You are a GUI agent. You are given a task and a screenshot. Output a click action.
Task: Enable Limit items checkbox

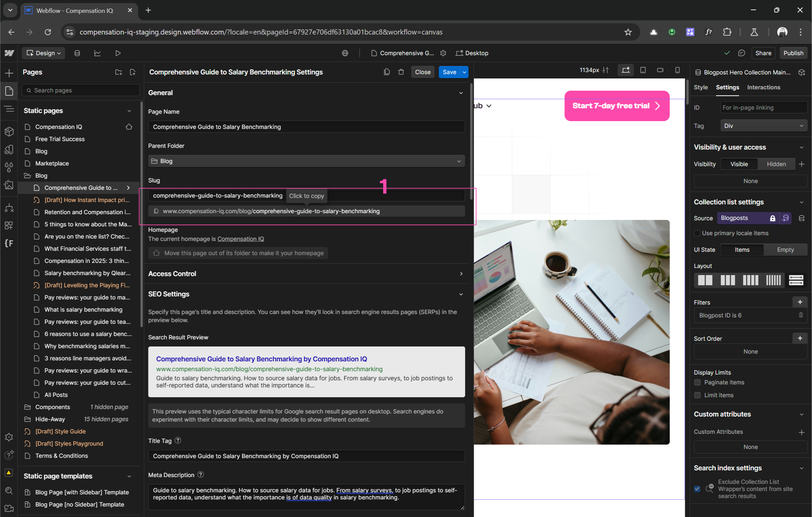[697, 395]
